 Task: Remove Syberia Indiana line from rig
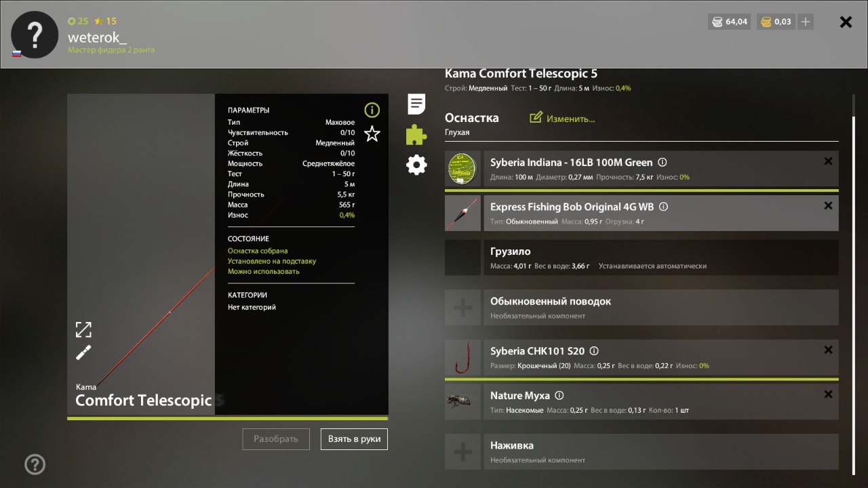coord(828,161)
